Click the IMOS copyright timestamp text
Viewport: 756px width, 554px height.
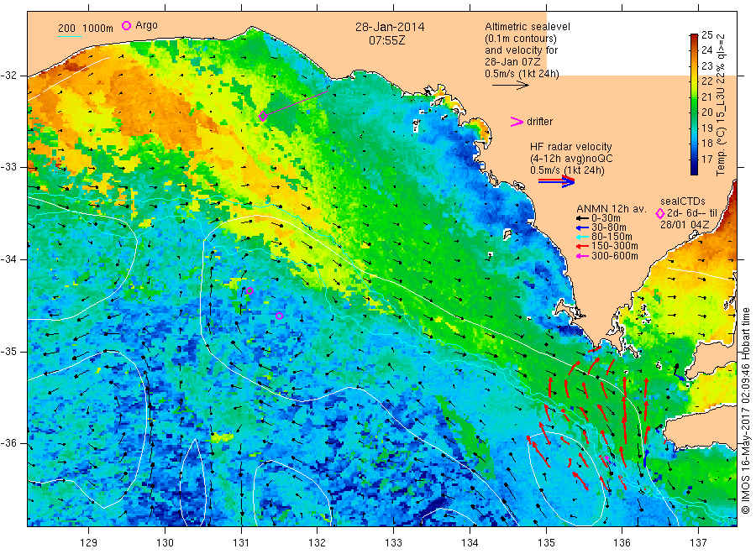pyautogui.click(x=746, y=411)
